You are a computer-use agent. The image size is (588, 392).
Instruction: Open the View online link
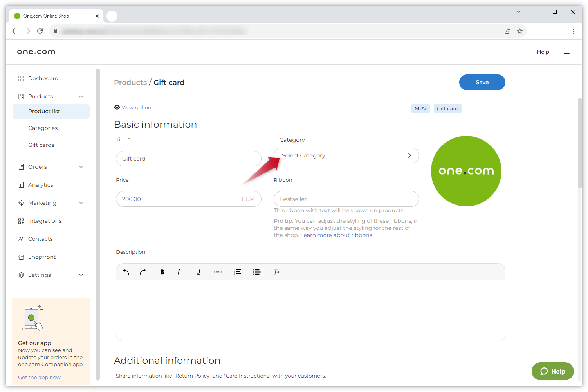pyautogui.click(x=136, y=107)
